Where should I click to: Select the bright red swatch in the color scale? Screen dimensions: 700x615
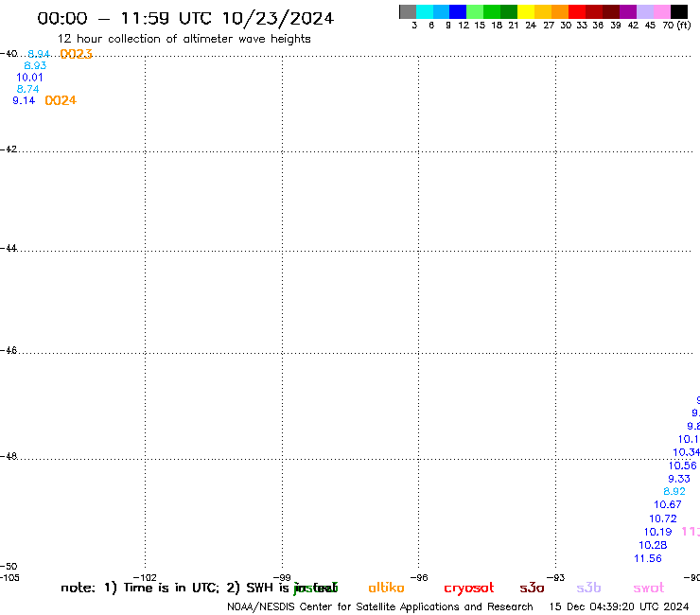[x=576, y=11]
